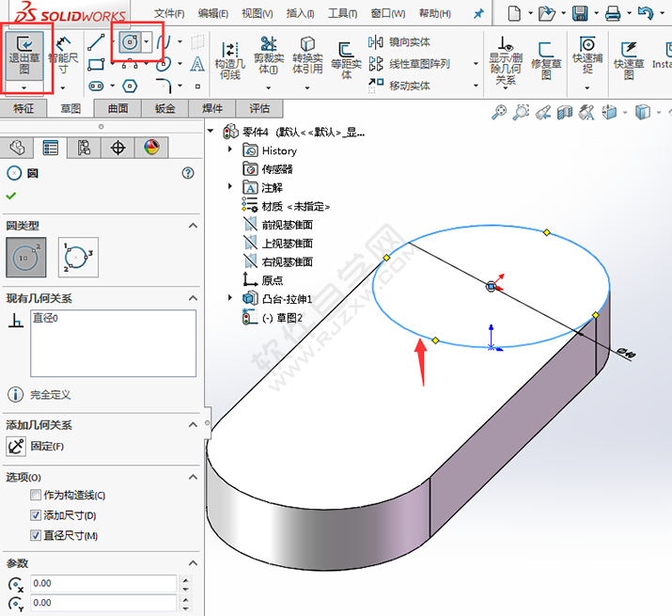Select the Ellipse sketch tool

(x=164, y=64)
